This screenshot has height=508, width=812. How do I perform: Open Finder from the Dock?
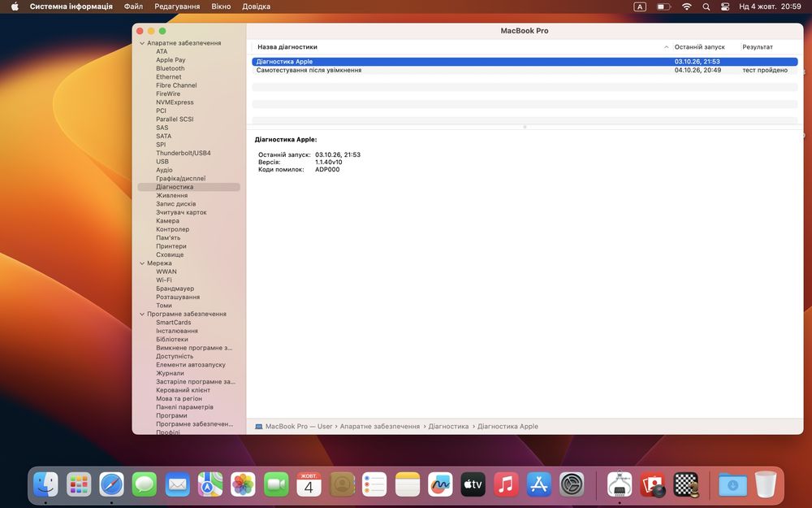click(45, 484)
